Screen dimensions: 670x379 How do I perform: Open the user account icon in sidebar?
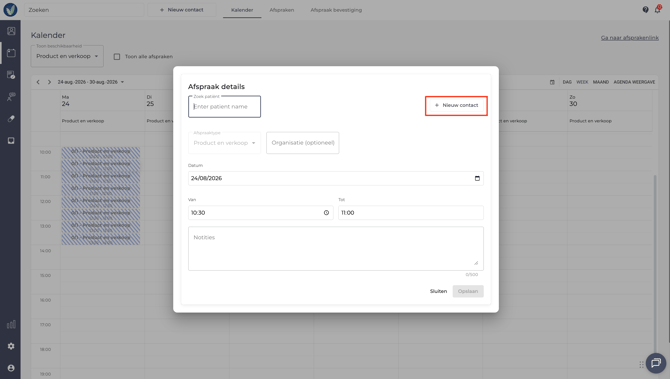point(11,368)
